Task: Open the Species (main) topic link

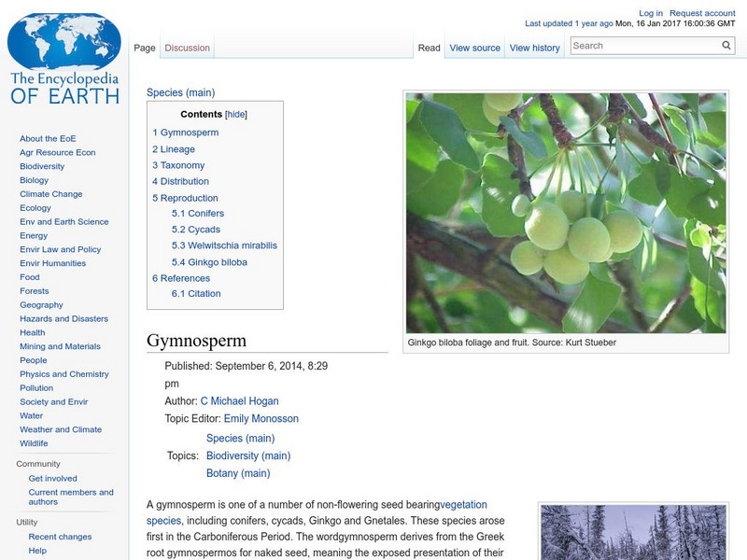Action: pyautogui.click(x=240, y=438)
